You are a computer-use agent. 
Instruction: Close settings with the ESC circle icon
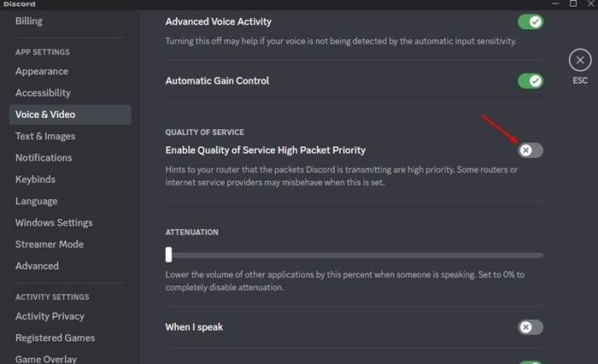(x=580, y=60)
